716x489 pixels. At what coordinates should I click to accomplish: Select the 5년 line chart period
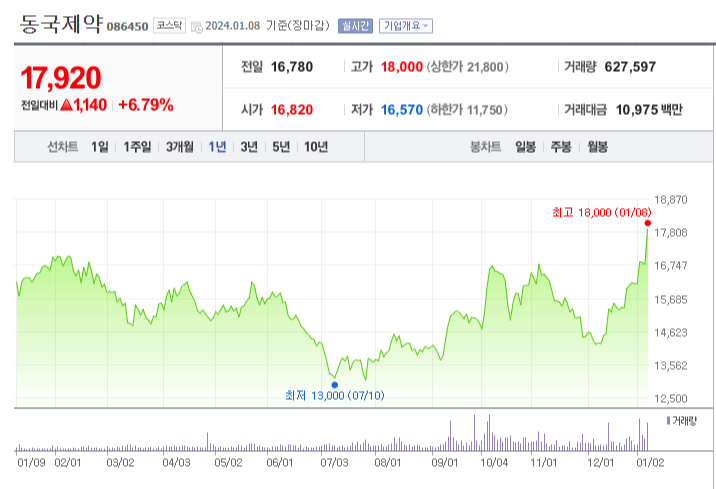tap(281, 147)
